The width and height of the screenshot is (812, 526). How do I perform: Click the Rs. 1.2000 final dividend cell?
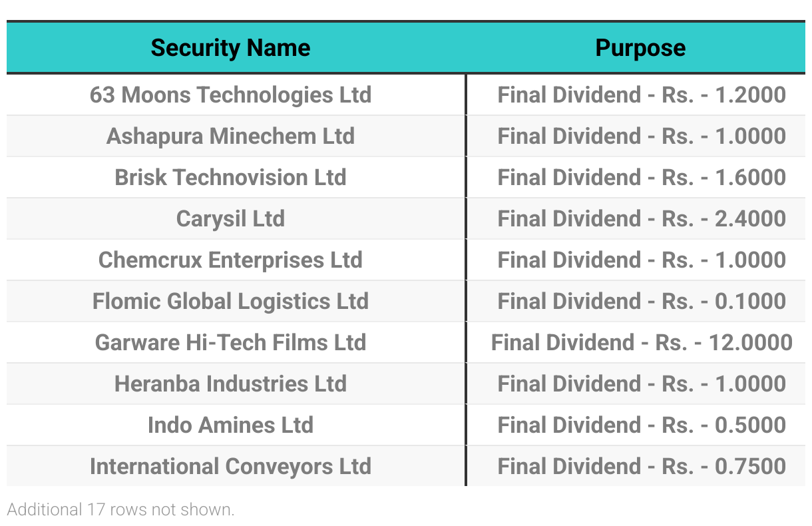click(x=642, y=95)
